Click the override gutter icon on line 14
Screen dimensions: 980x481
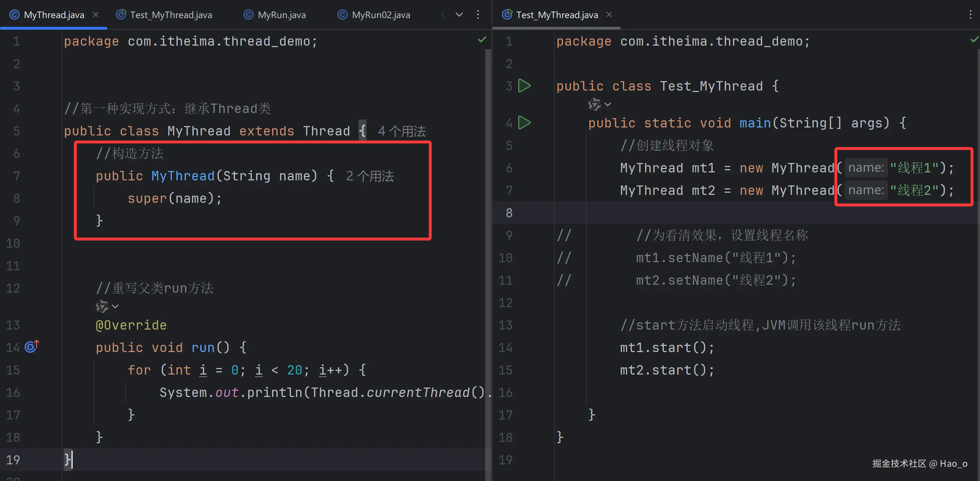click(x=32, y=346)
